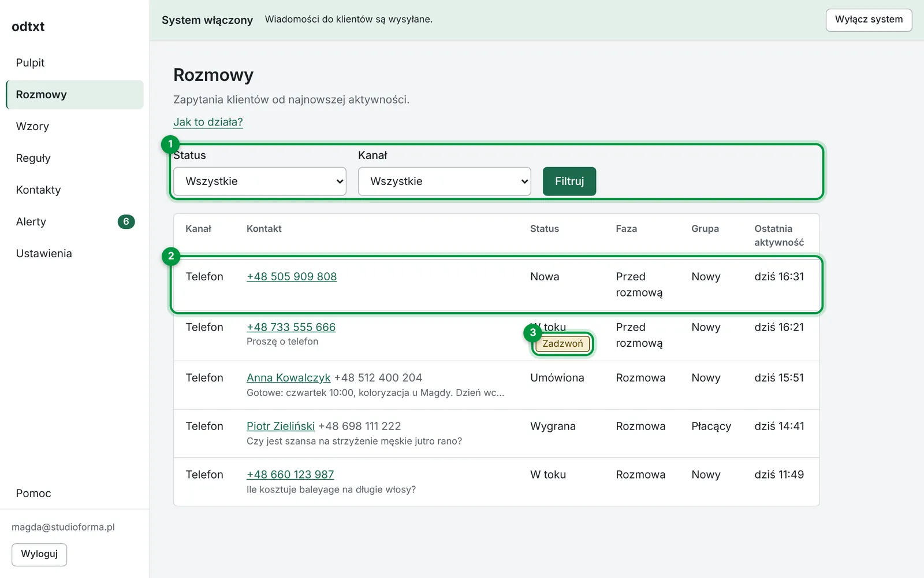Click the dziś 16:31 activity time
The height and width of the screenshot is (578, 924).
coord(779,276)
